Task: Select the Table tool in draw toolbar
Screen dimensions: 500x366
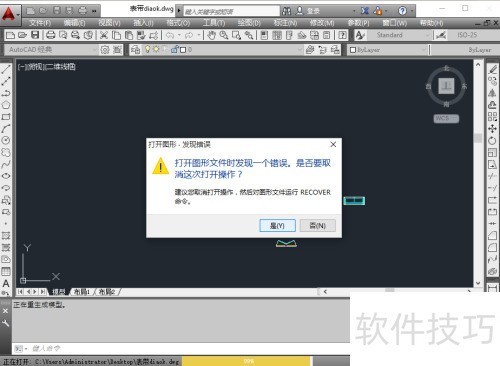Action: (6, 271)
